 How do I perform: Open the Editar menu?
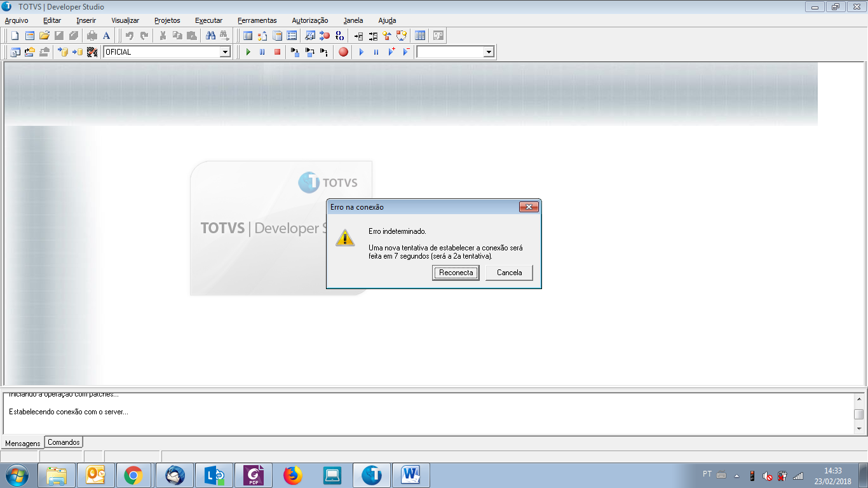coord(52,20)
